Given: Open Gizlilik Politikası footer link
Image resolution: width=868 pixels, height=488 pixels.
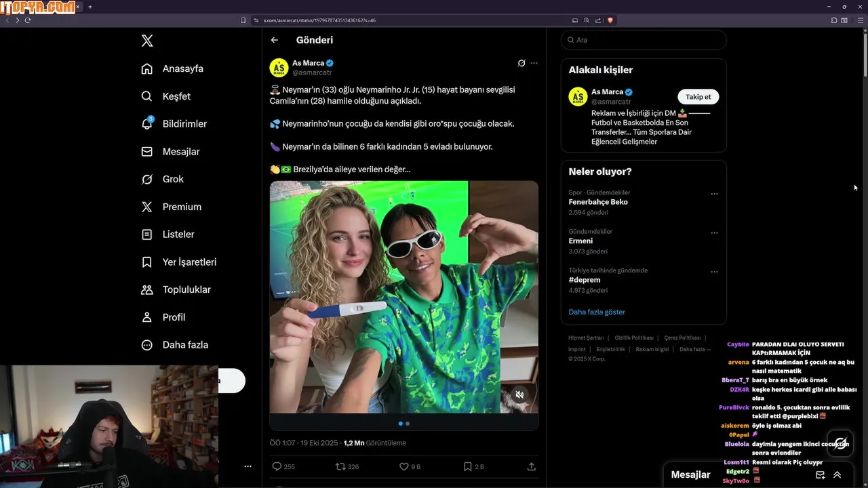Looking at the screenshot, I should point(634,338).
